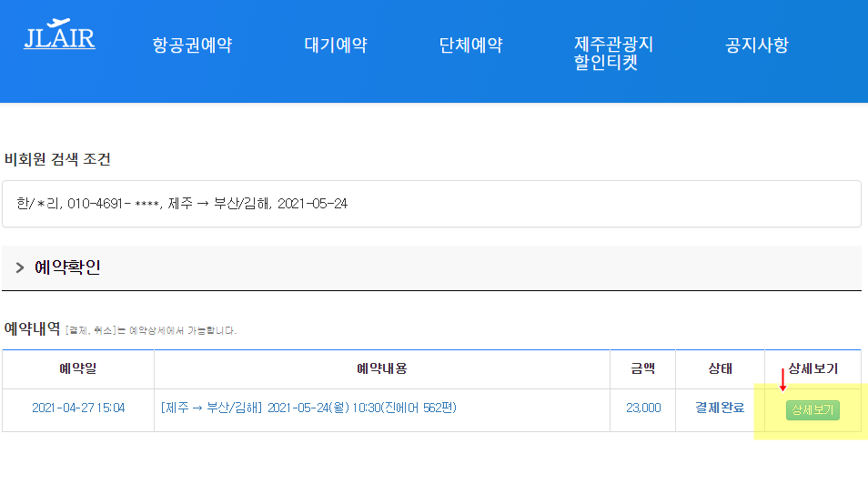Select 단체예약 in the top navigation
The width and height of the screenshot is (868, 494).
coord(470,45)
